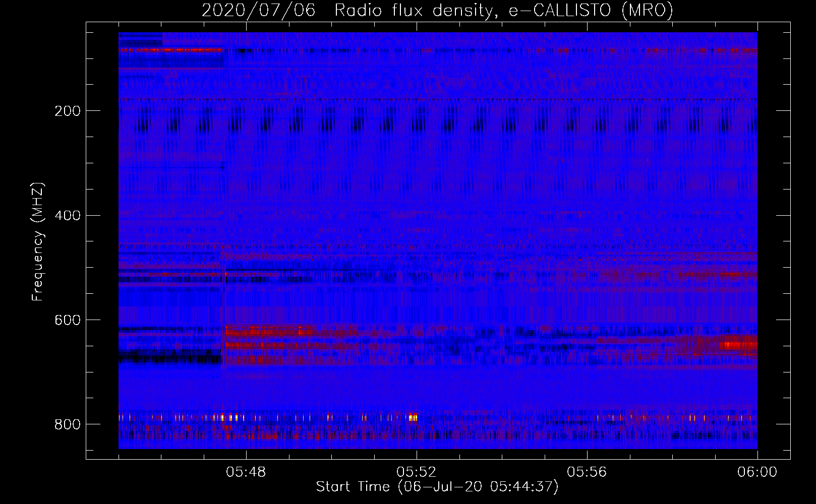Click the 05:48 time tick label

[246, 472]
